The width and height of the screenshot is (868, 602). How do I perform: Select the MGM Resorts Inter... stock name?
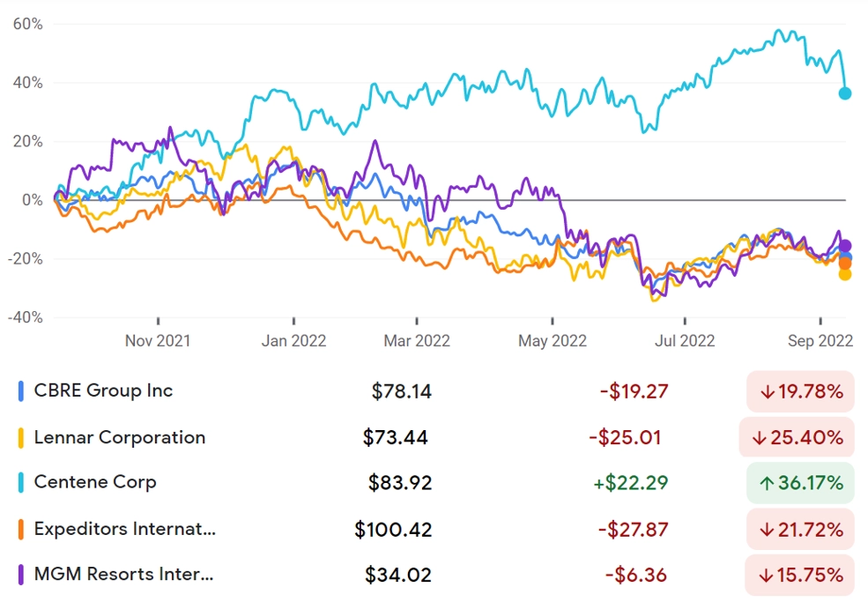[123, 575]
